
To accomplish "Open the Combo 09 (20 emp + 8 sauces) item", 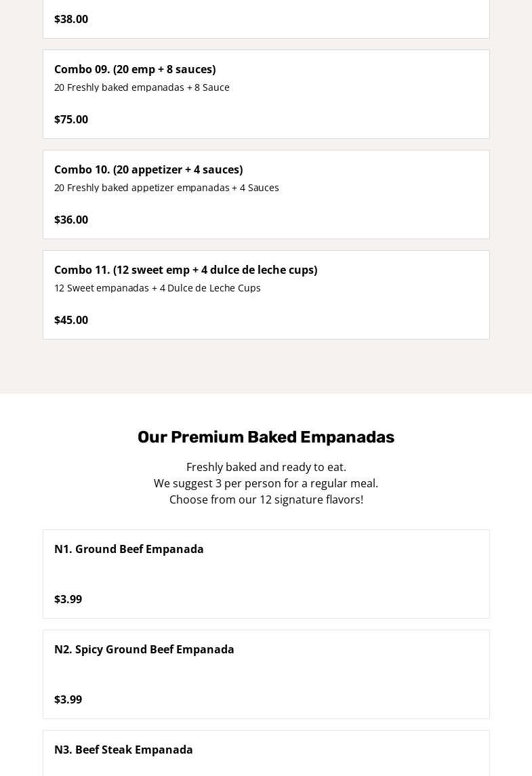I will coord(135,69).
